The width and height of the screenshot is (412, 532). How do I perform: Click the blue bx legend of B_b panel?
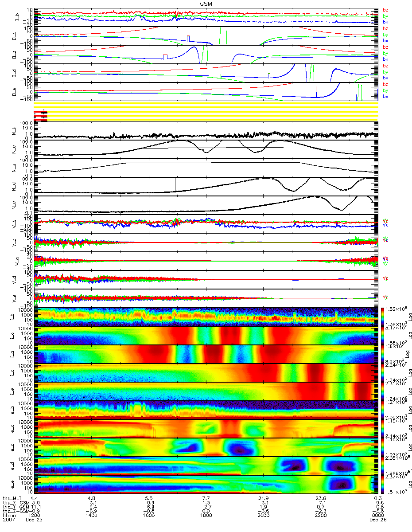(x=385, y=22)
